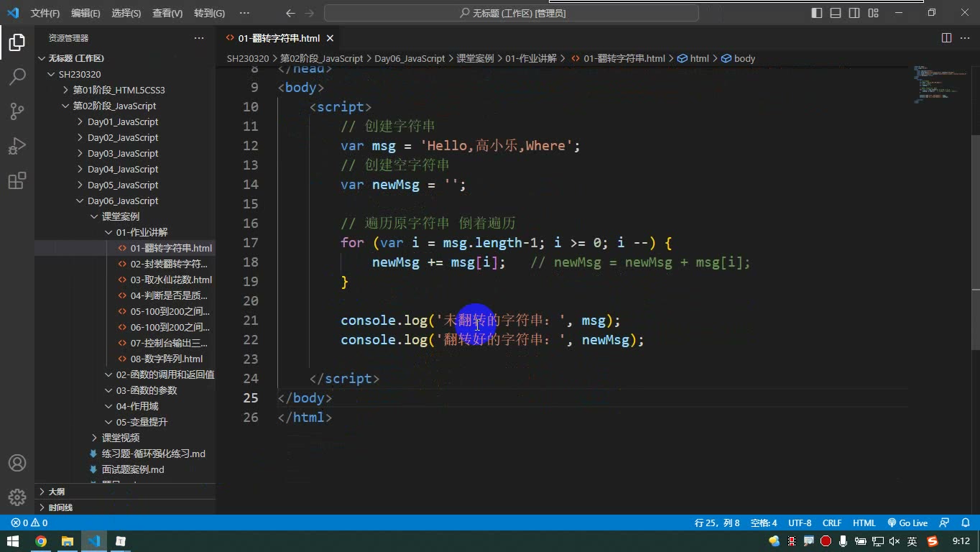Viewport: 980px width, 552px height.
Task: Open the Manage gear icon
Action: coord(17,497)
